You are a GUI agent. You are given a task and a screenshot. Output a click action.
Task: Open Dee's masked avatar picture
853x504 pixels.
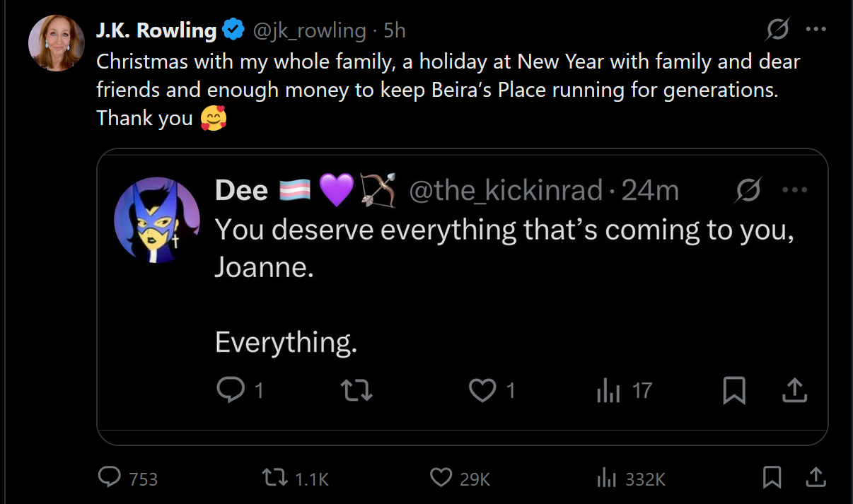click(158, 220)
